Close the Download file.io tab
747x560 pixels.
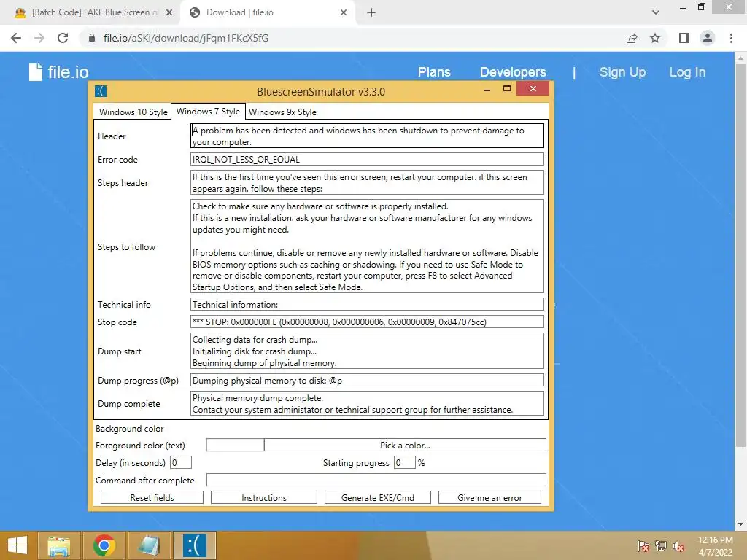click(x=344, y=12)
